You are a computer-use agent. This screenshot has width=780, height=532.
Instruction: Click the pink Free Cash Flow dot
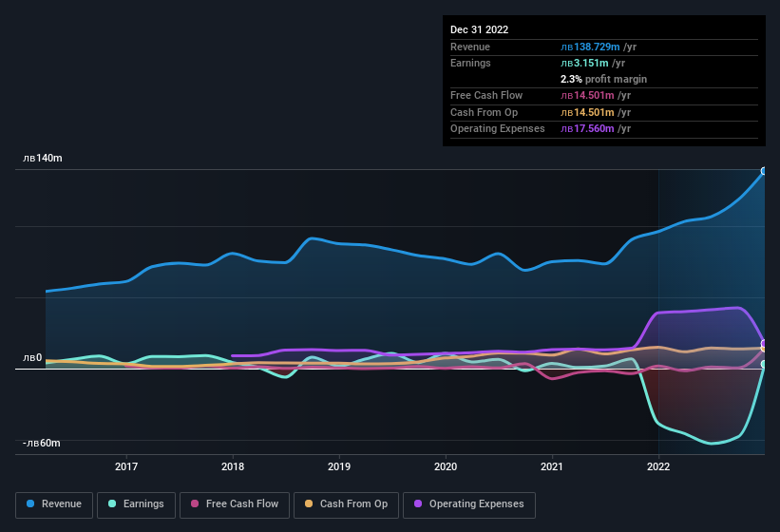[x=195, y=503]
